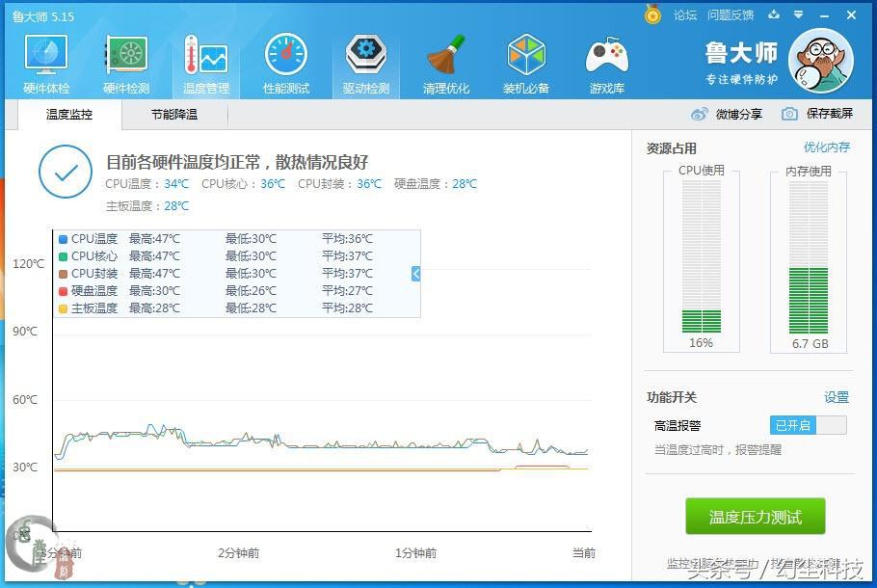Open 装机必备 essential software center

[526, 61]
